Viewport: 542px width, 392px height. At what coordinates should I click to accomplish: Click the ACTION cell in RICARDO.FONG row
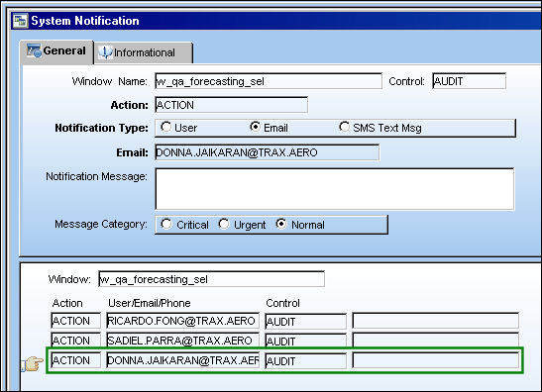[x=76, y=321]
